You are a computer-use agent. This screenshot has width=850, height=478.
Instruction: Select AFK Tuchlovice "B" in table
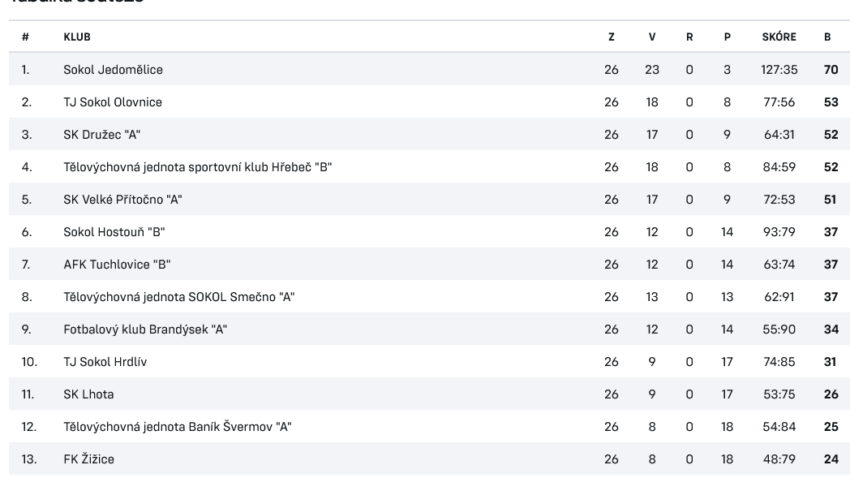pyautogui.click(x=117, y=264)
